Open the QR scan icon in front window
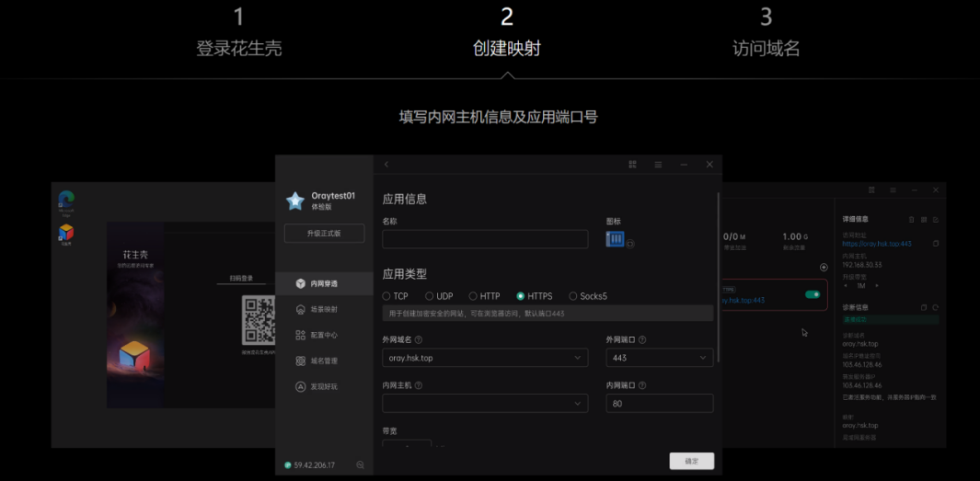 [632, 165]
